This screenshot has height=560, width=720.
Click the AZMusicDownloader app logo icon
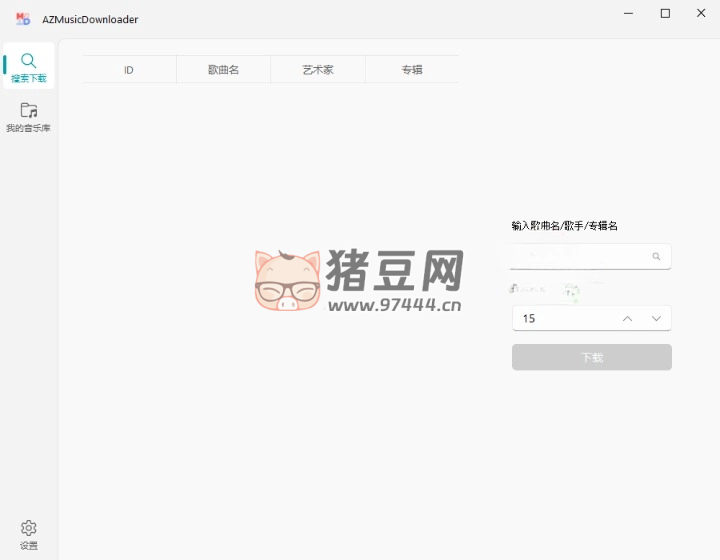pyautogui.click(x=23, y=19)
